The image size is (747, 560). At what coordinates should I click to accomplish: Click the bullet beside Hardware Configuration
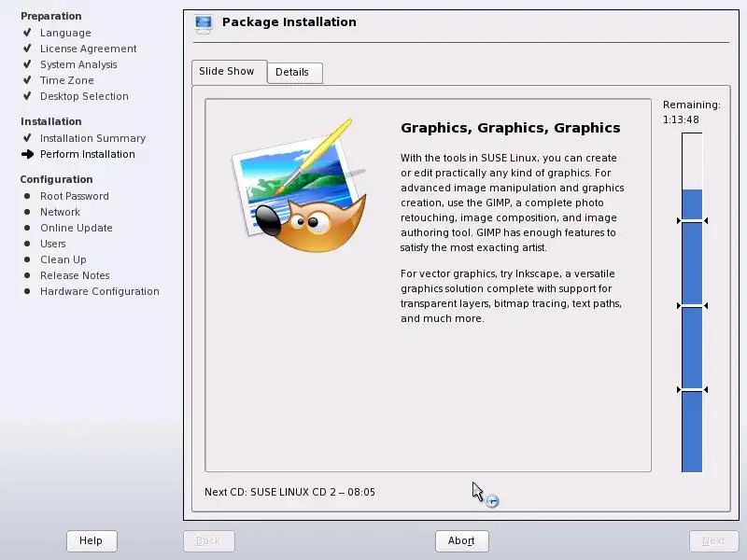coord(27,291)
